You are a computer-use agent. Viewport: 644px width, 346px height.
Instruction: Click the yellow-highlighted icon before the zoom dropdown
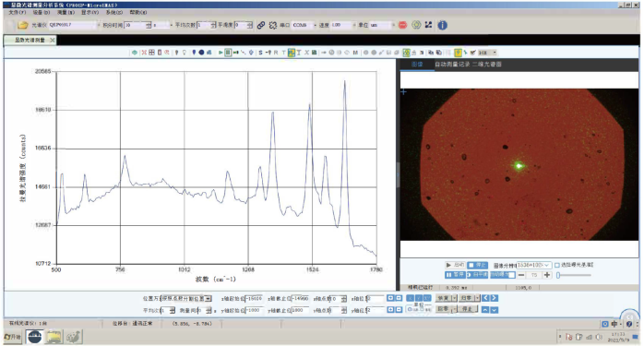[x=459, y=53]
